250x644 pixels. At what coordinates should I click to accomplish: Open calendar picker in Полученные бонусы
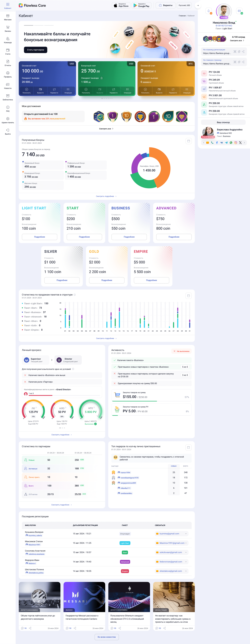point(189,141)
